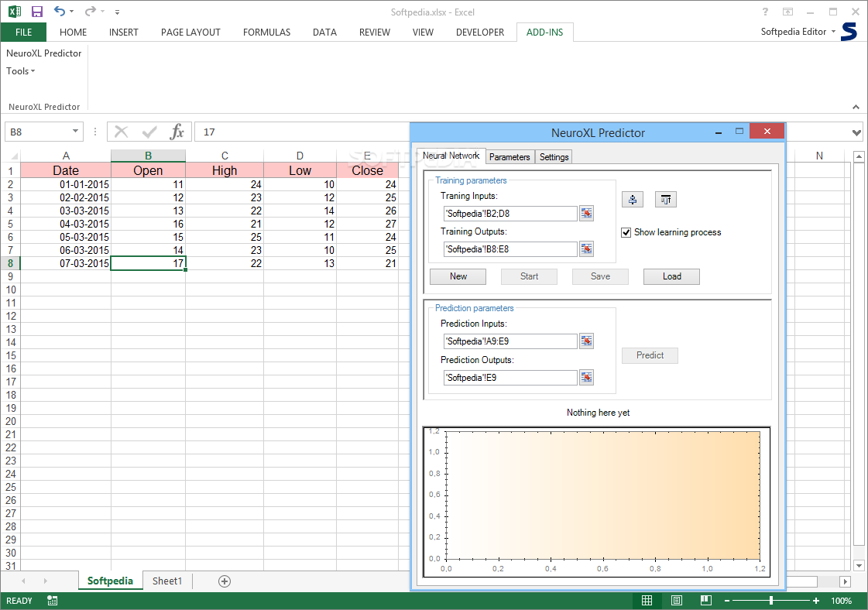Click the Undo arrow icon
868x610 pixels.
pos(59,11)
